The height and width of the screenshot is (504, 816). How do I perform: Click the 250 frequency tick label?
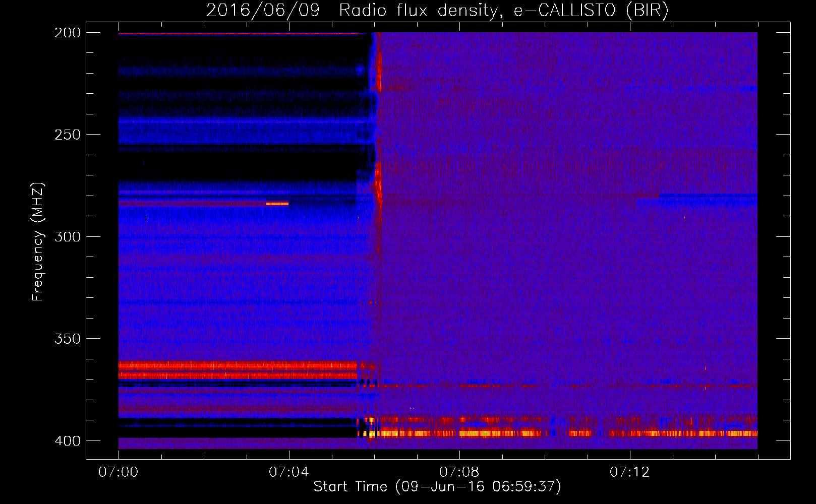[68, 135]
